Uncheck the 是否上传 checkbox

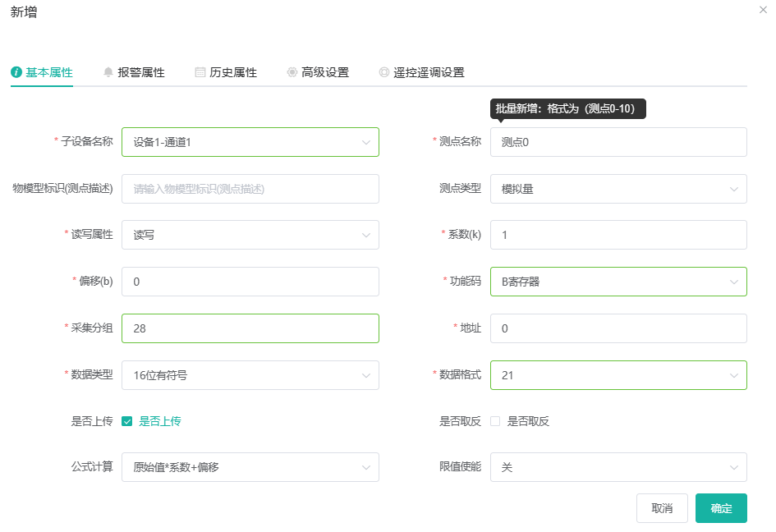pyautogui.click(x=127, y=421)
